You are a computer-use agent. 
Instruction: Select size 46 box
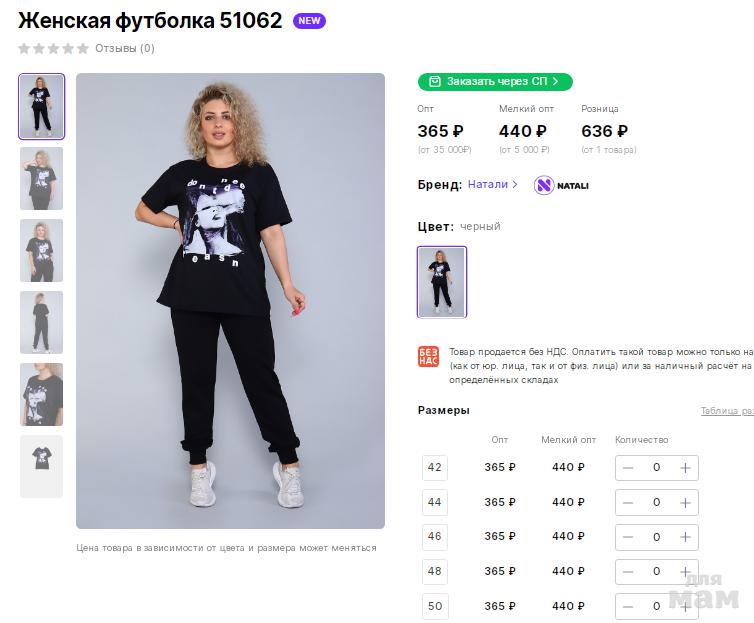(434, 536)
